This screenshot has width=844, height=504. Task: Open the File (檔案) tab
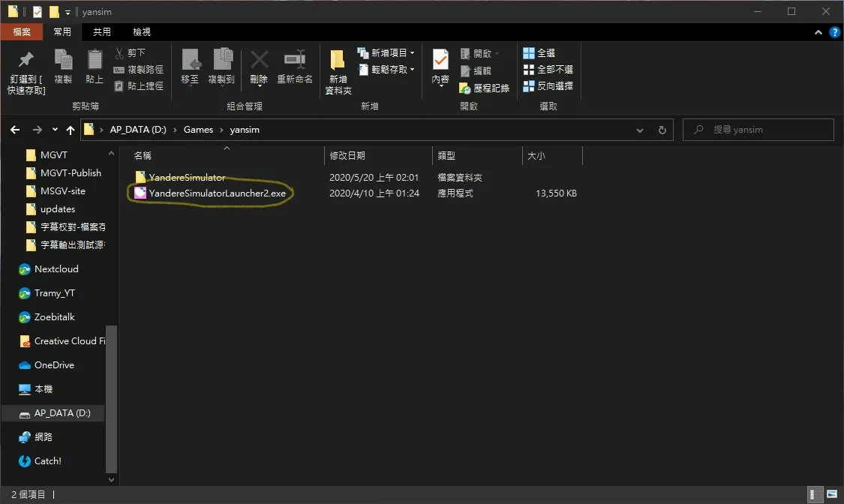click(22, 31)
